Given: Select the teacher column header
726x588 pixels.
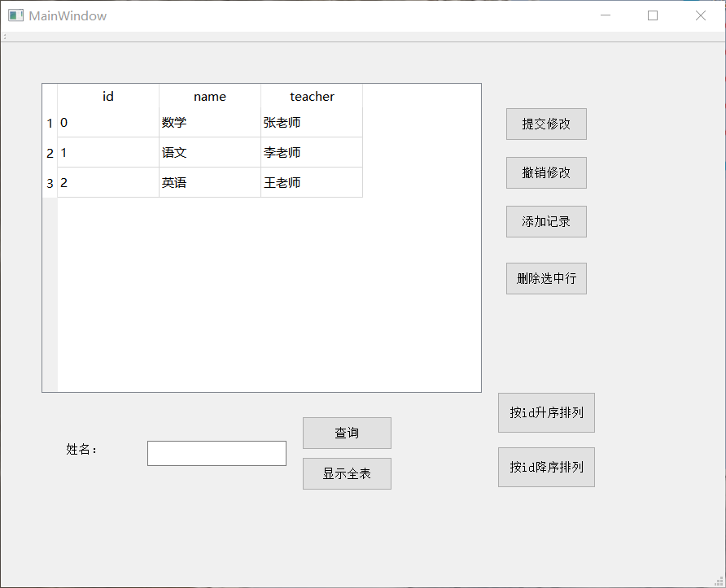Looking at the screenshot, I should (312, 96).
